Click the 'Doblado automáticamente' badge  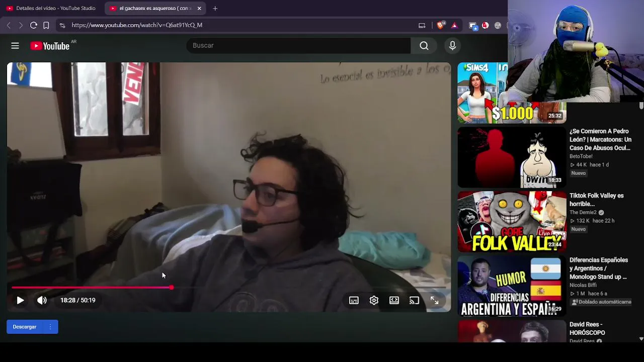click(601, 302)
